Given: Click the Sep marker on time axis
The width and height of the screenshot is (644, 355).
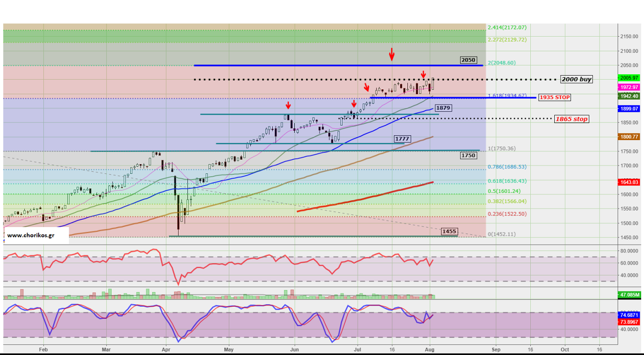Looking at the screenshot, I should (496, 350).
